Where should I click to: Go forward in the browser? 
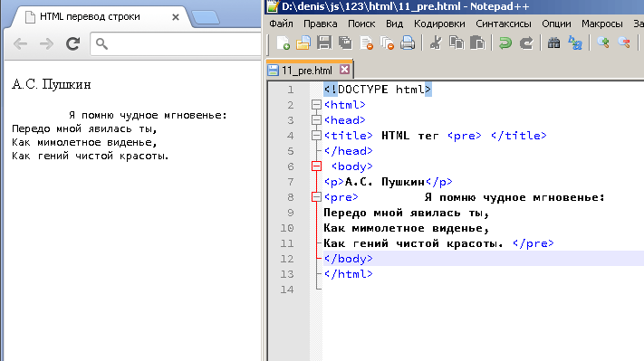(46, 43)
